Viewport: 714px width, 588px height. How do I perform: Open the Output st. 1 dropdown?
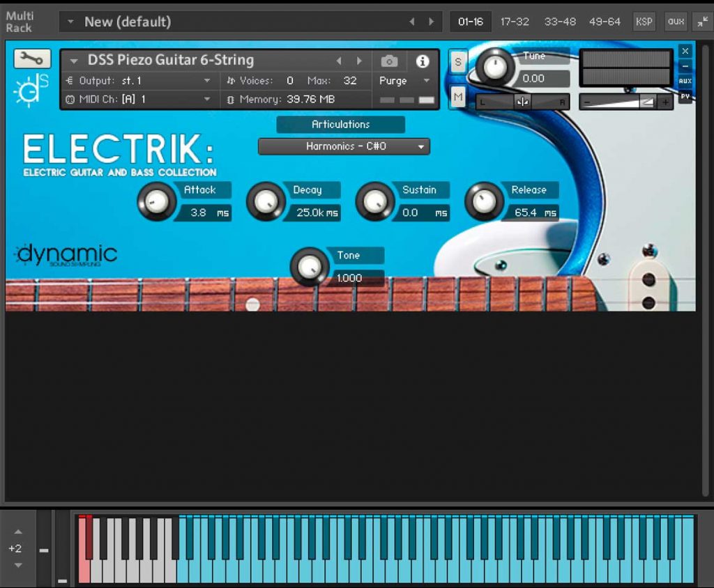pos(206,81)
